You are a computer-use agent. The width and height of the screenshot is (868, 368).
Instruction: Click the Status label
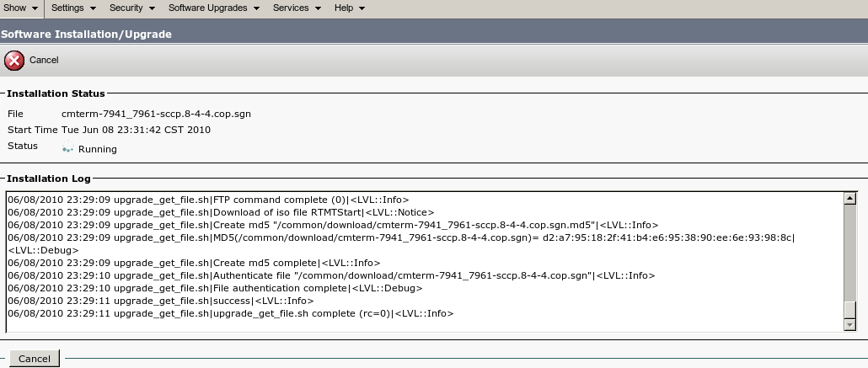[x=23, y=146]
